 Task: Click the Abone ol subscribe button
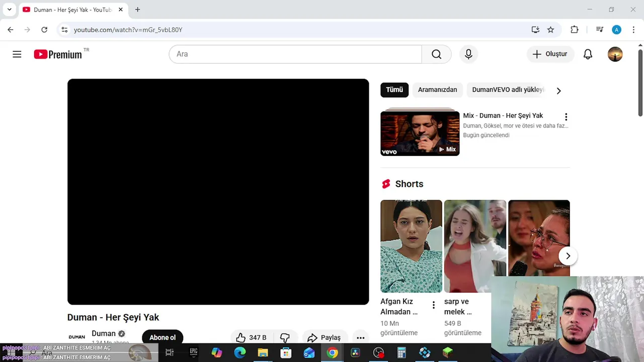[x=163, y=337]
